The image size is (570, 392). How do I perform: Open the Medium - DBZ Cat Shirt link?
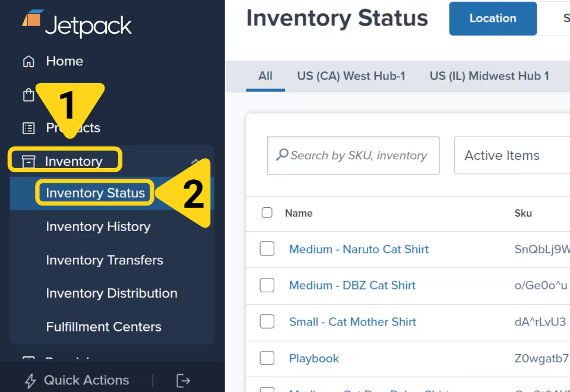[352, 285]
